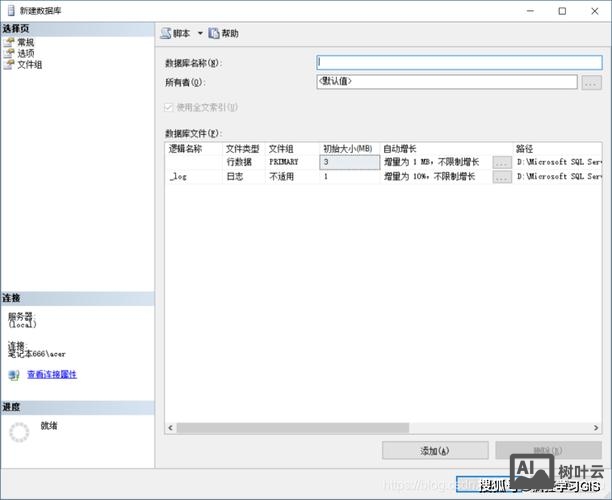Select the initial size cell showing 3
The image size is (612, 500).
[x=349, y=162]
